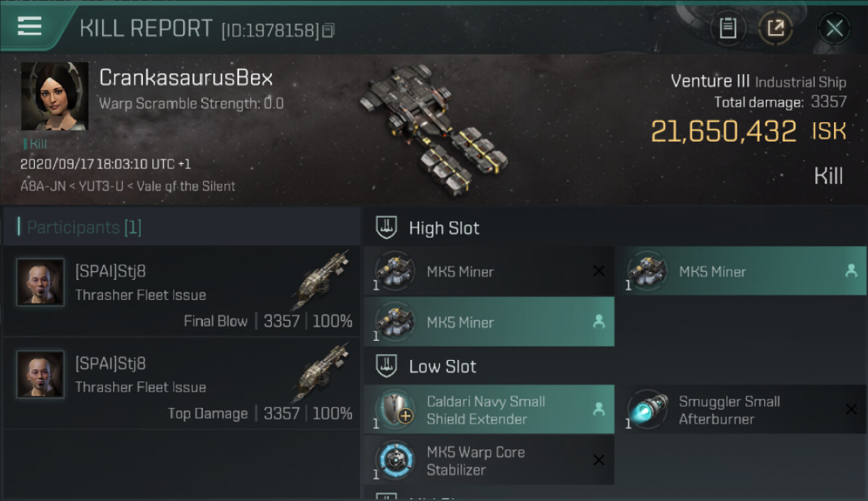Click the clipboard copy report icon
The width and height of the screenshot is (868, 501).
click(x=728, y=28)
